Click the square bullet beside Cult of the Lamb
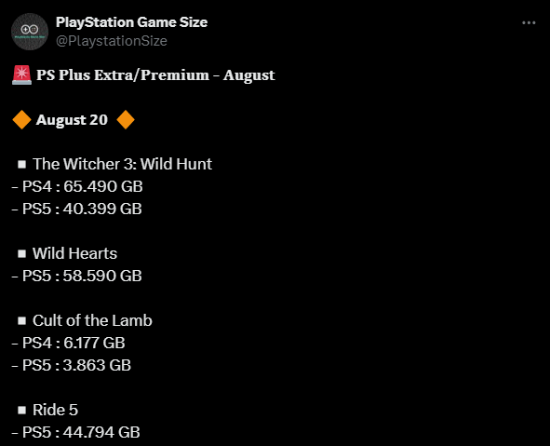550x446 pixels. click(22, 321)
